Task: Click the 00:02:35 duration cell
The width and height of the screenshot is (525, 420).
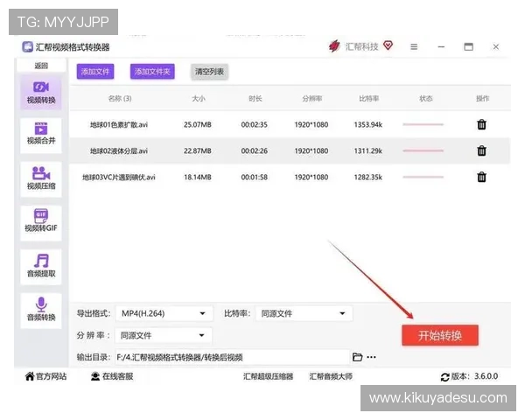Action: (x=255, y=125)
